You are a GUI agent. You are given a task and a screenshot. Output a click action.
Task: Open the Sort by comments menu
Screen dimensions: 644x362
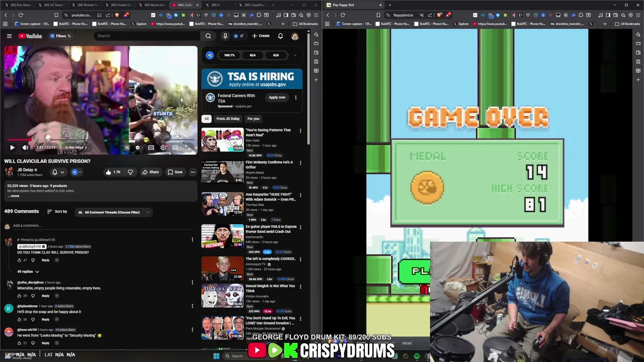point(57,212)
